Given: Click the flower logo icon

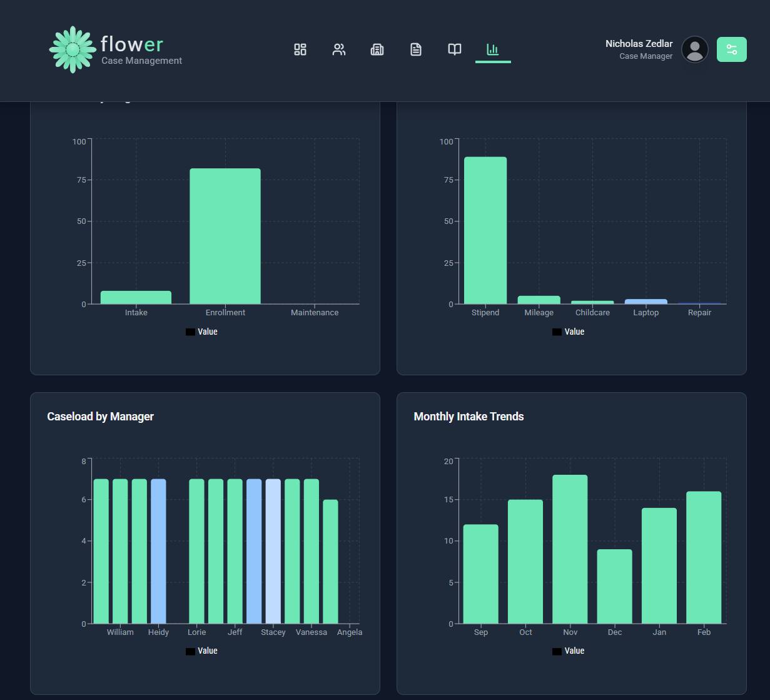Looking at the screenshot, I should [73, 49].
